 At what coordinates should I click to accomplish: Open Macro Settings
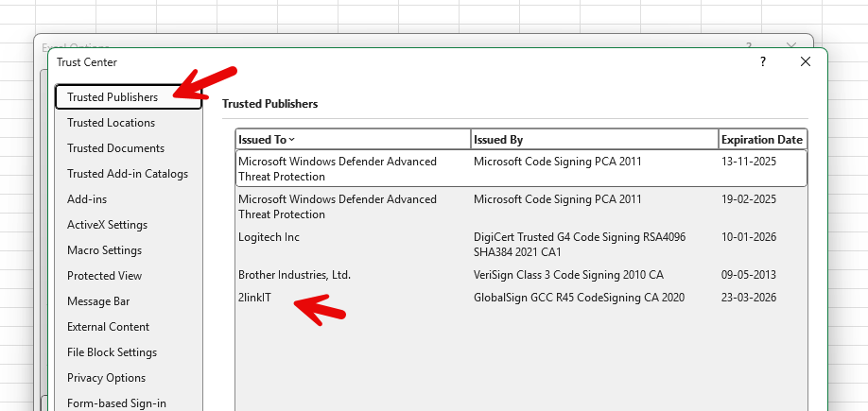pos(104,250)
